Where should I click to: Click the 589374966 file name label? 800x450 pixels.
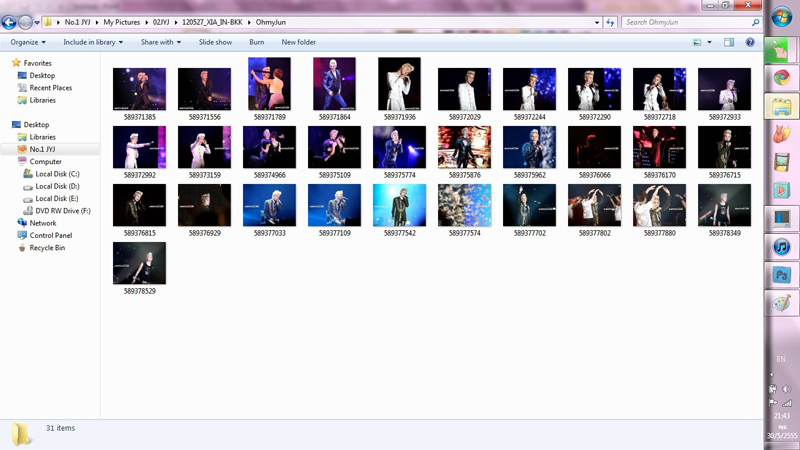(x=269, y=175)
